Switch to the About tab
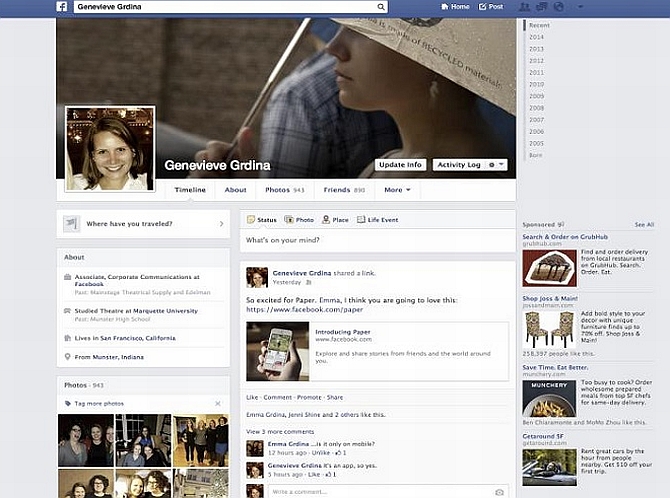Viewport: 670px width, 498px height. [235, 190]
